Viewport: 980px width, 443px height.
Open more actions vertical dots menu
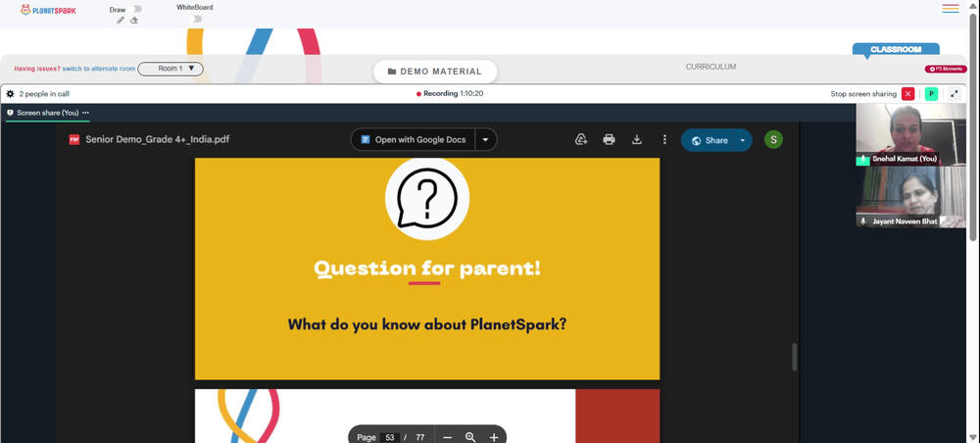(x=664, y=139)
